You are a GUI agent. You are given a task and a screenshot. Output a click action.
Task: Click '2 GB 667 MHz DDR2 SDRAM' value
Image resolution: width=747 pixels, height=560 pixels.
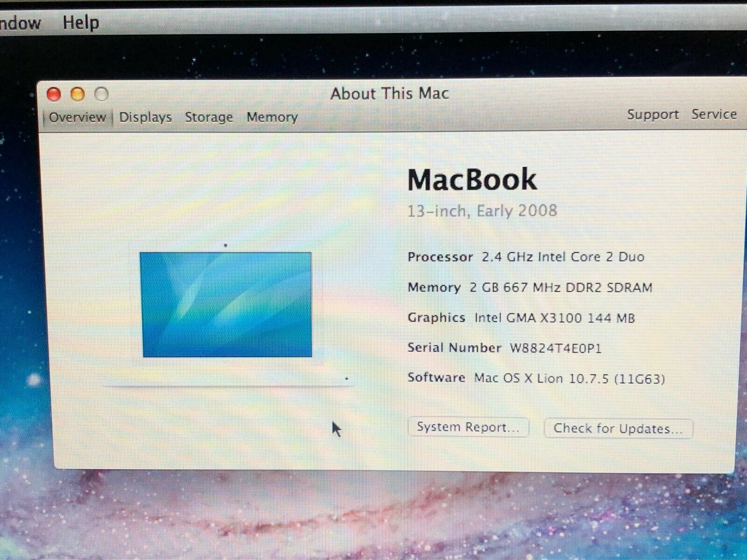(561, 287)
